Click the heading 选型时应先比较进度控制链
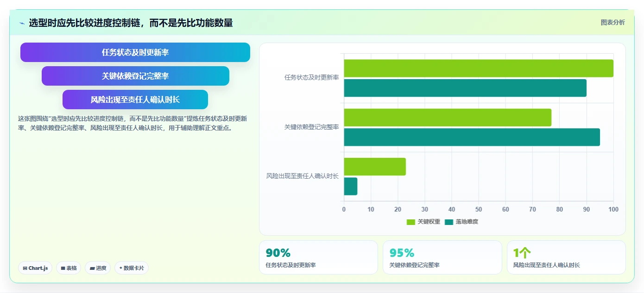The image size is (644, 293). (131, 23)
